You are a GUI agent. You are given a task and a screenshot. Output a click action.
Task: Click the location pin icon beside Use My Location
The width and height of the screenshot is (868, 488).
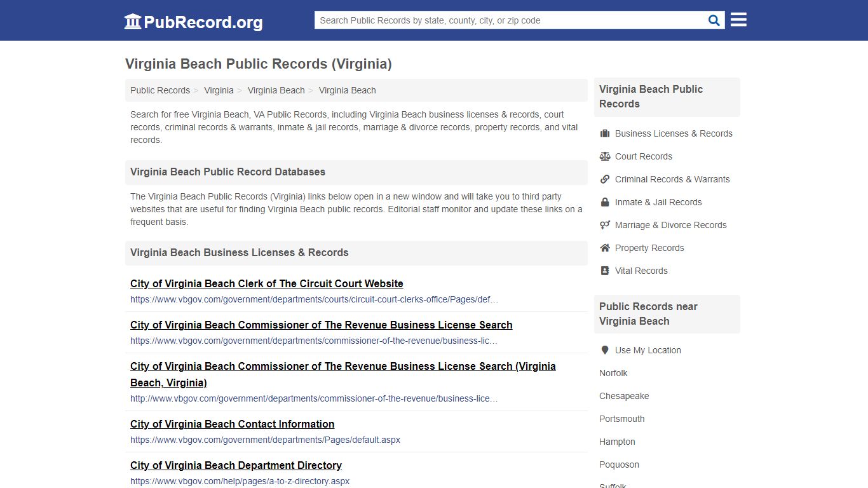(605, 350)
